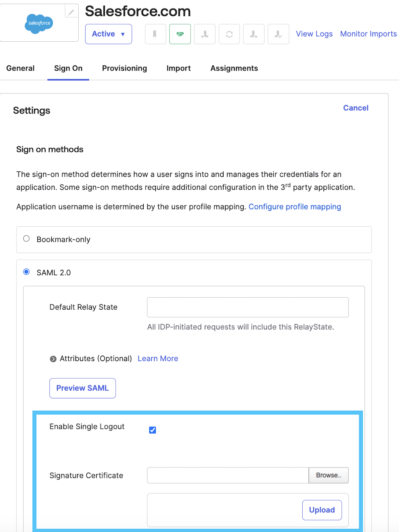Click the circular sync arrows icon

click(229, 34)
